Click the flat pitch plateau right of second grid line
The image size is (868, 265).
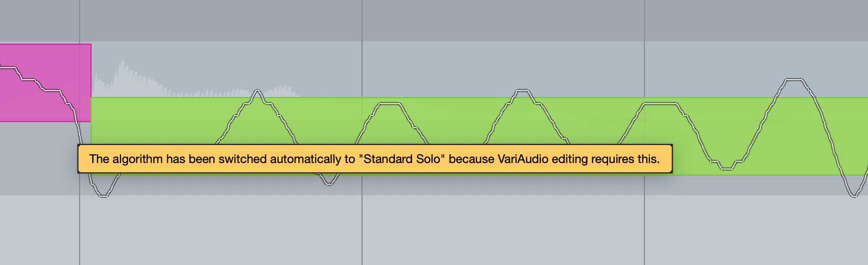click(x=389, y=104)
